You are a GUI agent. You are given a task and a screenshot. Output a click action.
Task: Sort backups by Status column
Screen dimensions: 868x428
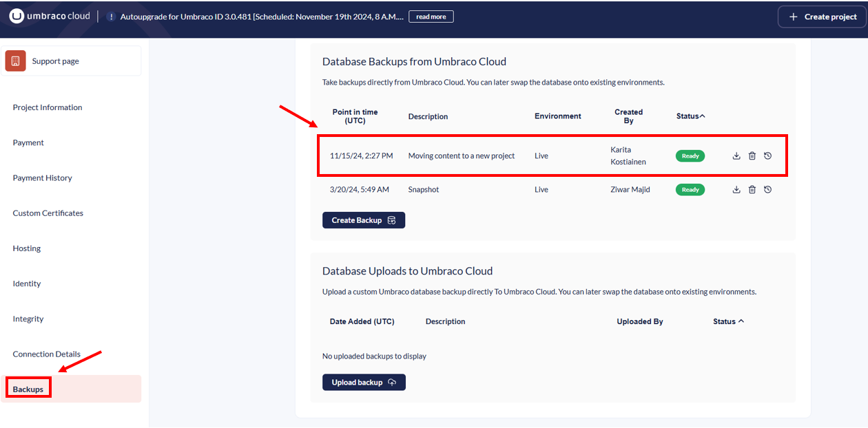pos(690,116)
